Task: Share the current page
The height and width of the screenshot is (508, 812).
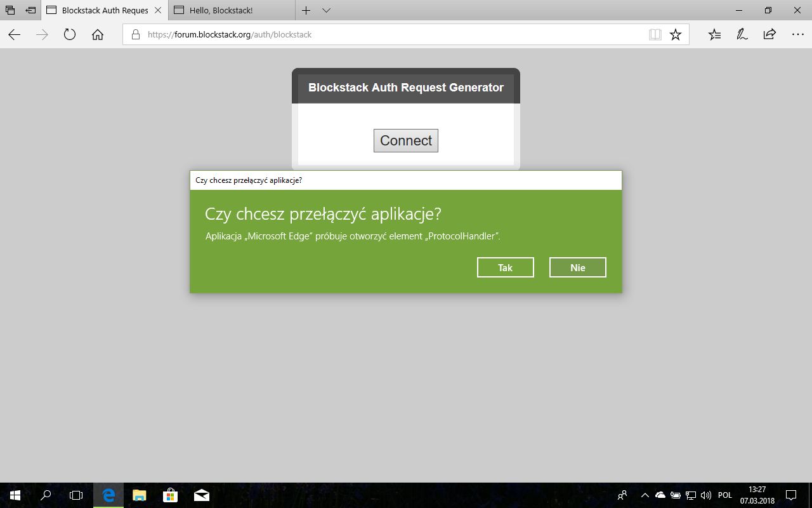Action: [768, 34]
